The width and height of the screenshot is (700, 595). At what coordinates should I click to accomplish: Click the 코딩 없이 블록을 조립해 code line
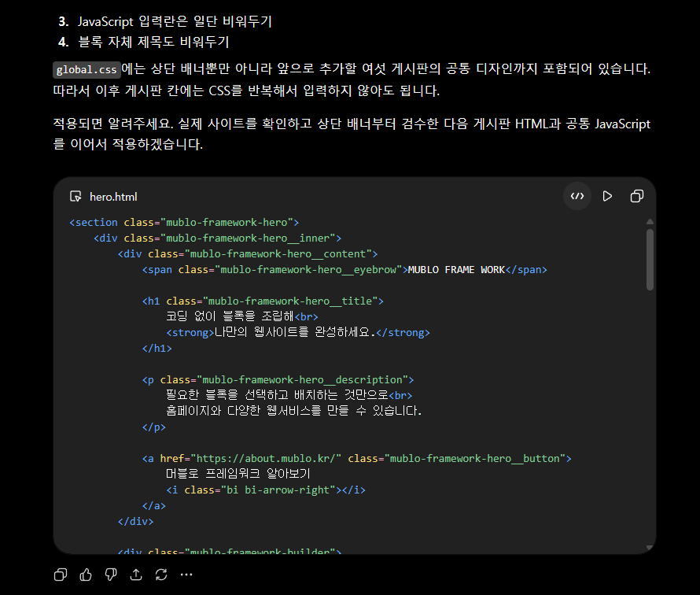242,316
